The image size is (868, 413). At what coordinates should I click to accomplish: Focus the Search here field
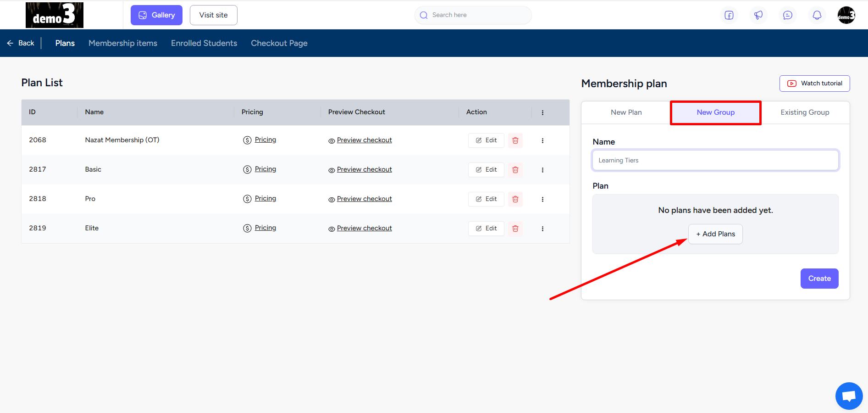(x=473, y=15)
